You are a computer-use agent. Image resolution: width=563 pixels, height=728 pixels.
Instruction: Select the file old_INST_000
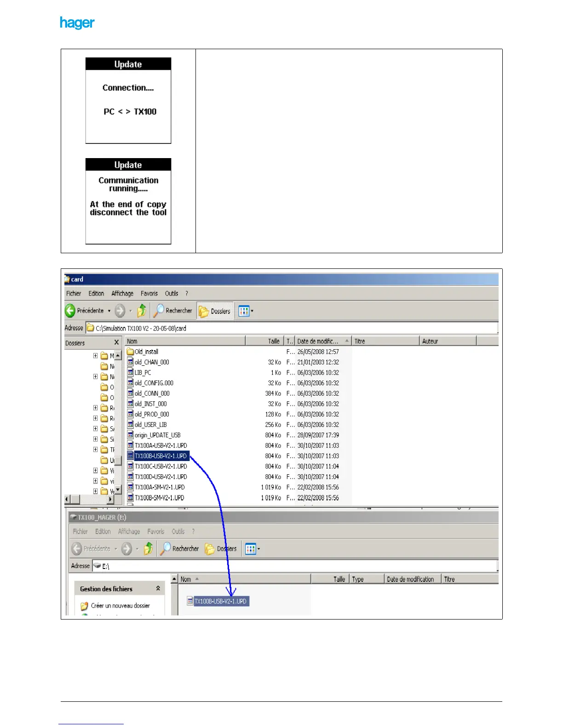point(150,404)
